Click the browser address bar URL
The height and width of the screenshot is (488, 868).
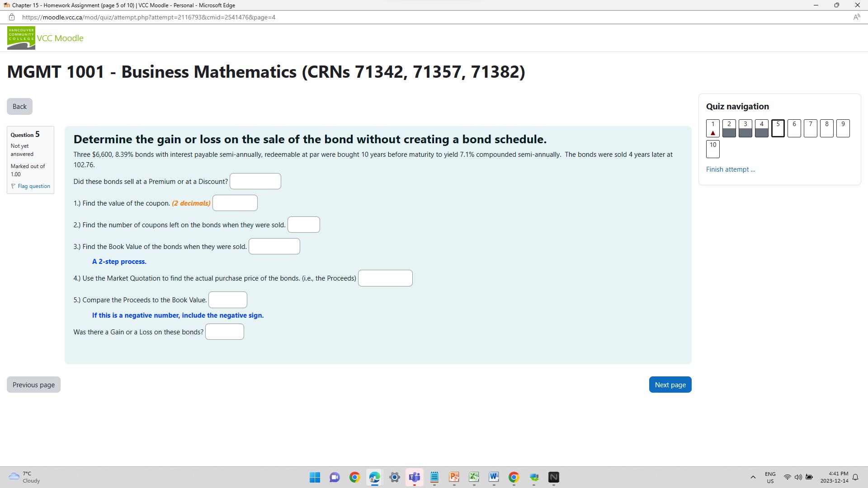click(x=149, y=17)
